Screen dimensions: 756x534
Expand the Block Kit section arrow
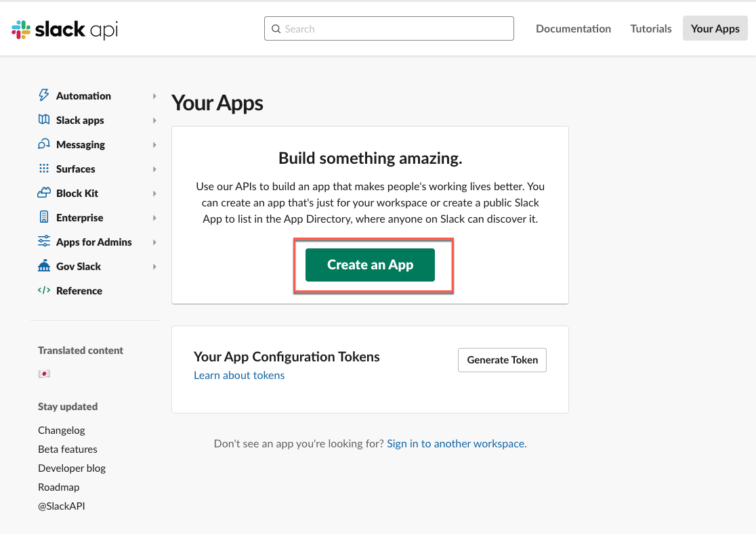coord(154,194)
